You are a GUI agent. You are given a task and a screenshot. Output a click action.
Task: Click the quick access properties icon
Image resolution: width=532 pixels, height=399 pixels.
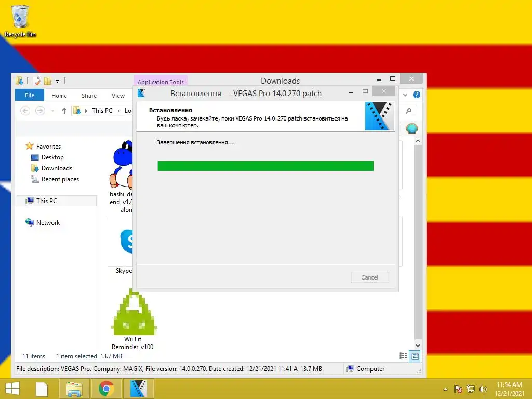[36, 81]
